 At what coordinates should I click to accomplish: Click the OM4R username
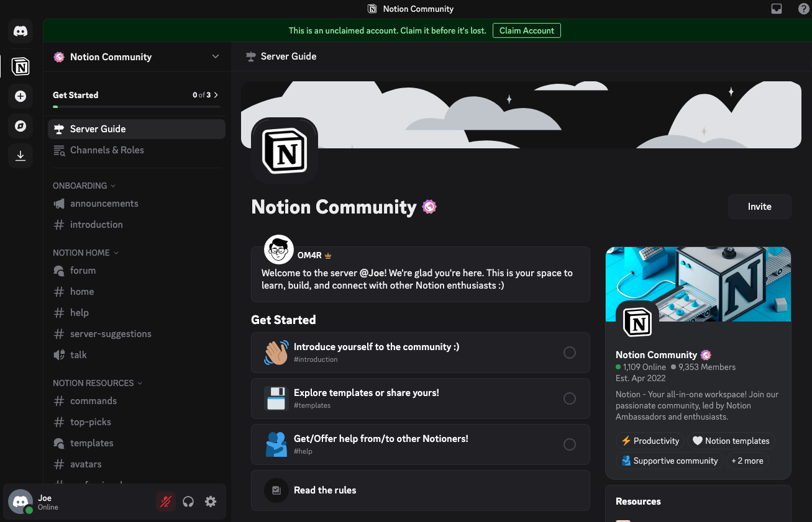tap(309, 255)
